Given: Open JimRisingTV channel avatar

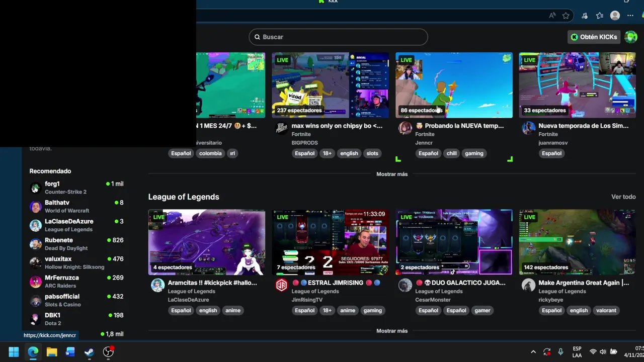Looking at the screenshot, I should coord(282,285).
